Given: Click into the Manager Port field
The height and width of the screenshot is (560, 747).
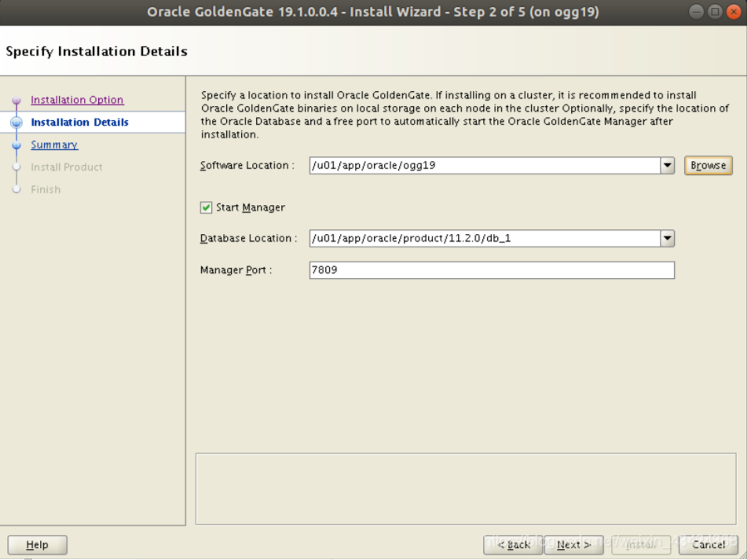Looking at the screenshot, I should click(492, 270).
